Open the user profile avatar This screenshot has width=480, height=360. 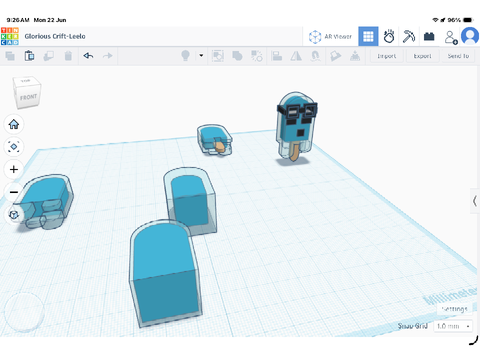(470, 36)
